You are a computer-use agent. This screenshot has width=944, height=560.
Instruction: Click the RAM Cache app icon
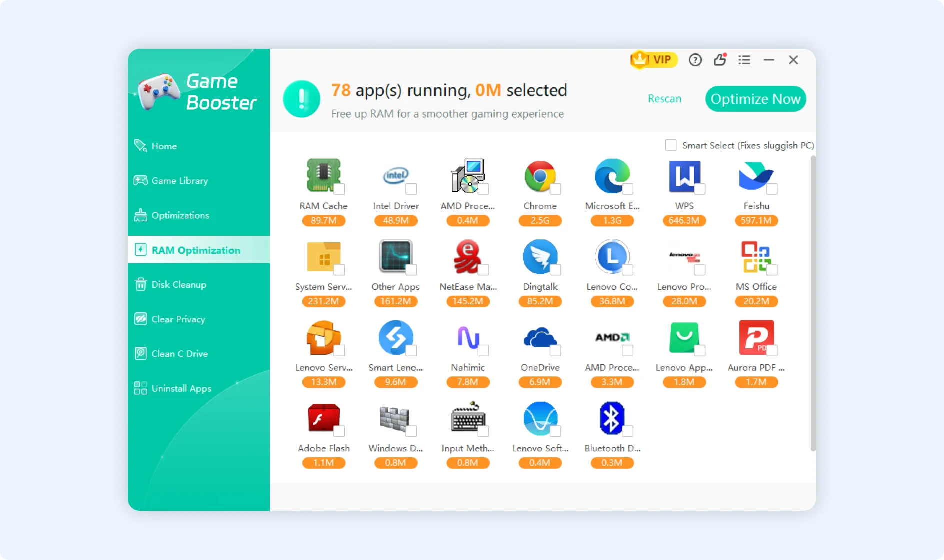click(323, 175)
